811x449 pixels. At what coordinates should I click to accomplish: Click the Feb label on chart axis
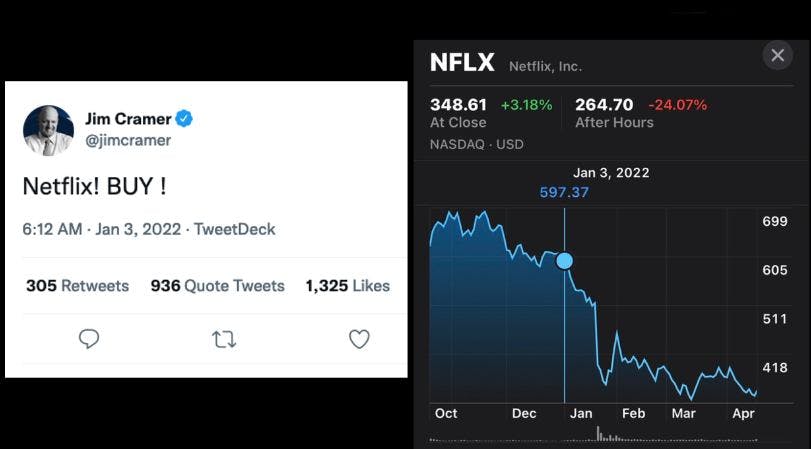tap(633, 413)
